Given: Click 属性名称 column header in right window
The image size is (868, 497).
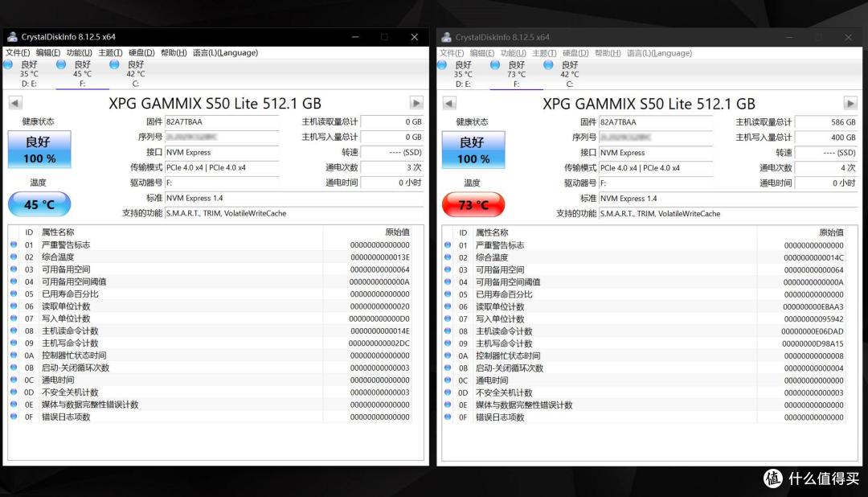Looking at the screenshot, I should (x=492, y=232).
